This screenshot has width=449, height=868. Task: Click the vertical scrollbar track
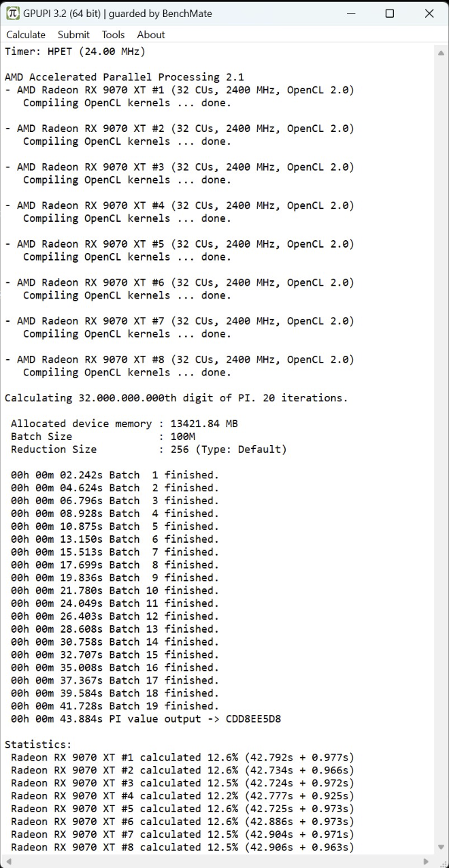click(x=442, y=449)
